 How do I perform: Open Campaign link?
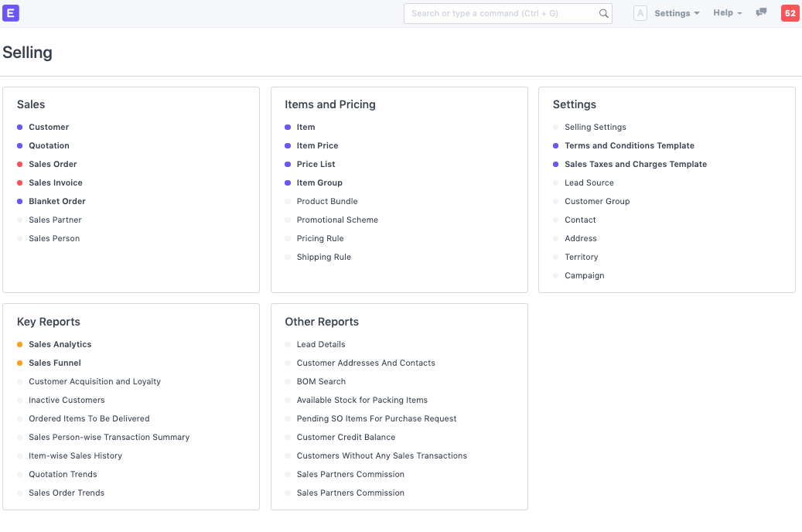[584, 276]
